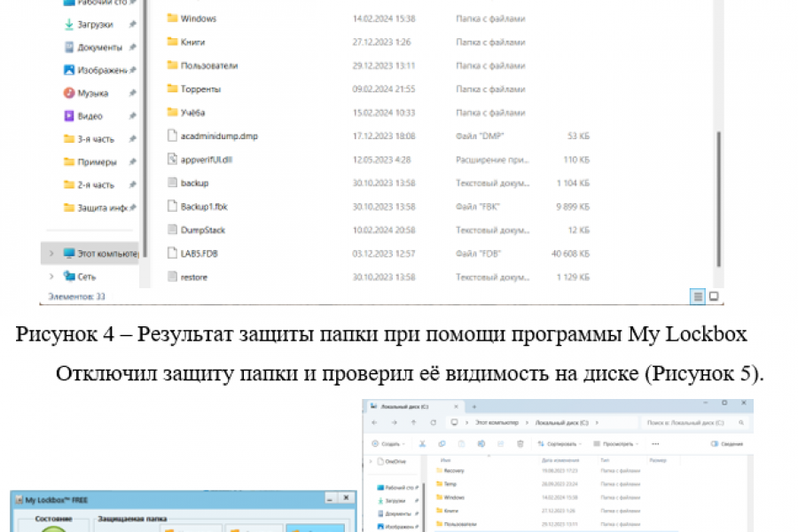The image size is (798, 532).
Task: Select the backup text document
Action: coord(188,183)
